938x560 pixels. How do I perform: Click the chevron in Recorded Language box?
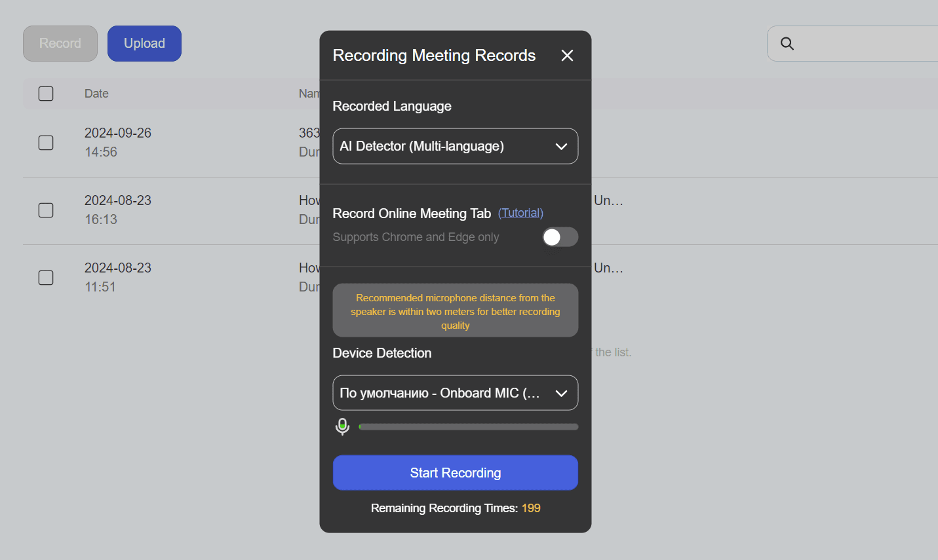[x=561, y=147]
